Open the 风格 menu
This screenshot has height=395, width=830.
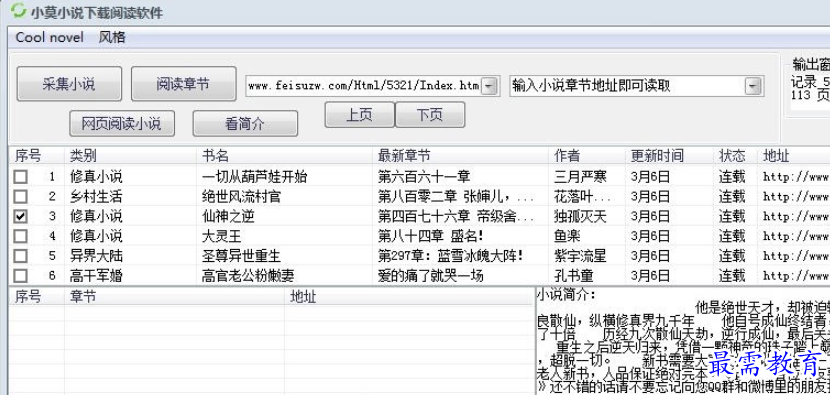tap(112, 38)
